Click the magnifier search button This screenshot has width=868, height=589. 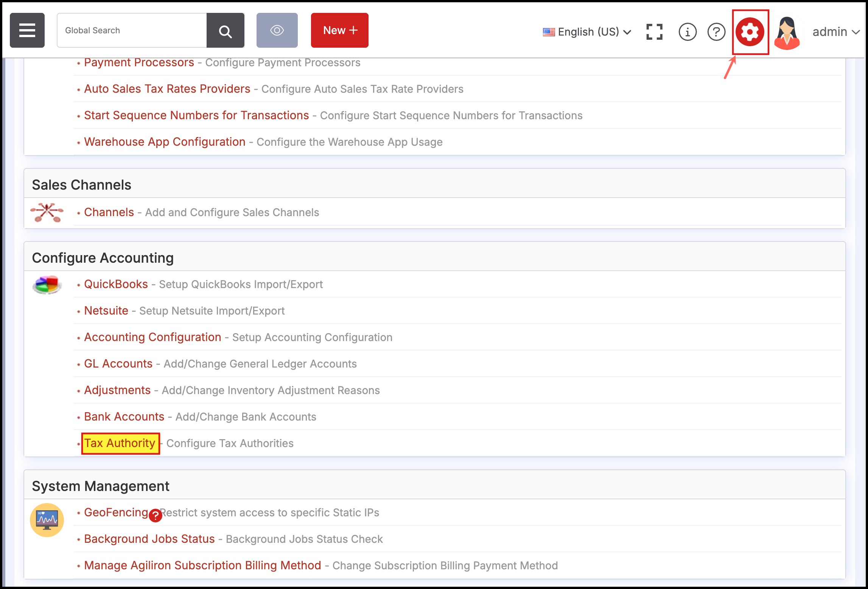pyautogui.click(x=225, y=30)
